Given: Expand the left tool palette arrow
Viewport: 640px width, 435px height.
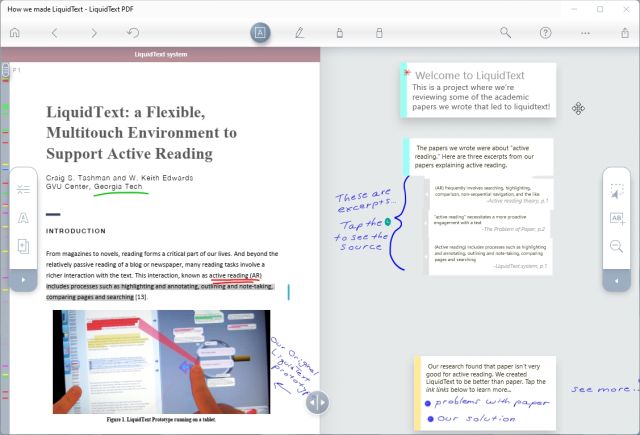Looking at the screenshot, I should click(x=23, y=280).
